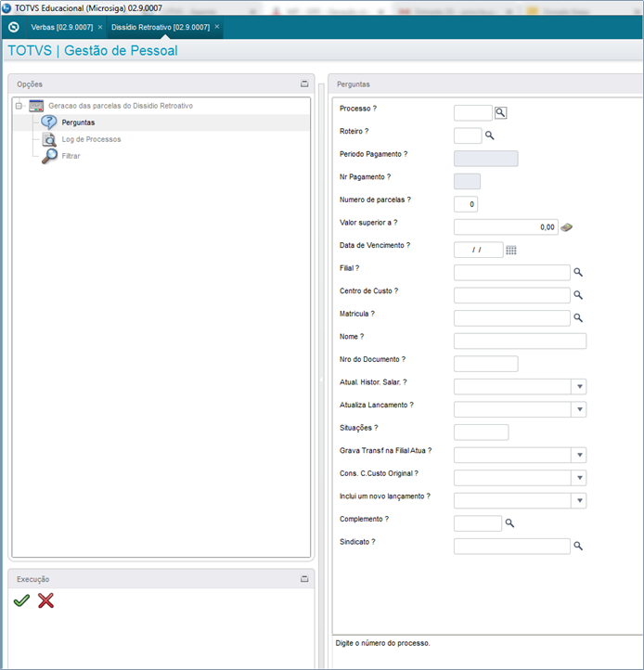Open the Grava Transf na Filial Atua dropdown

[x=579, y=455]
